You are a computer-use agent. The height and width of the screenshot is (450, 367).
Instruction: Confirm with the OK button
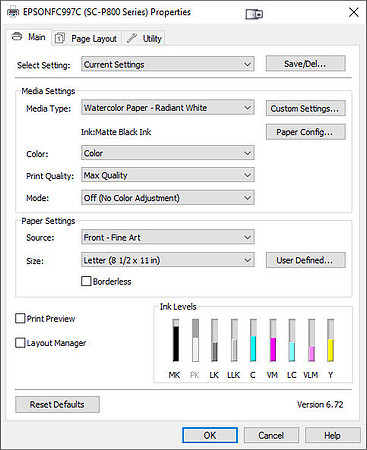pos(210,435)
